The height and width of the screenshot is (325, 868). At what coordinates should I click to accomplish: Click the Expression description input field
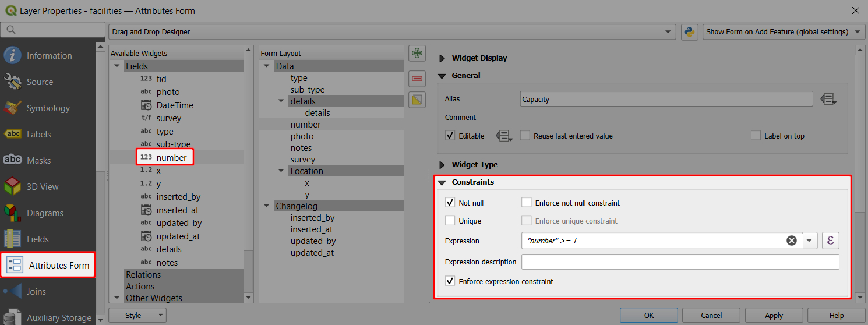680,262
